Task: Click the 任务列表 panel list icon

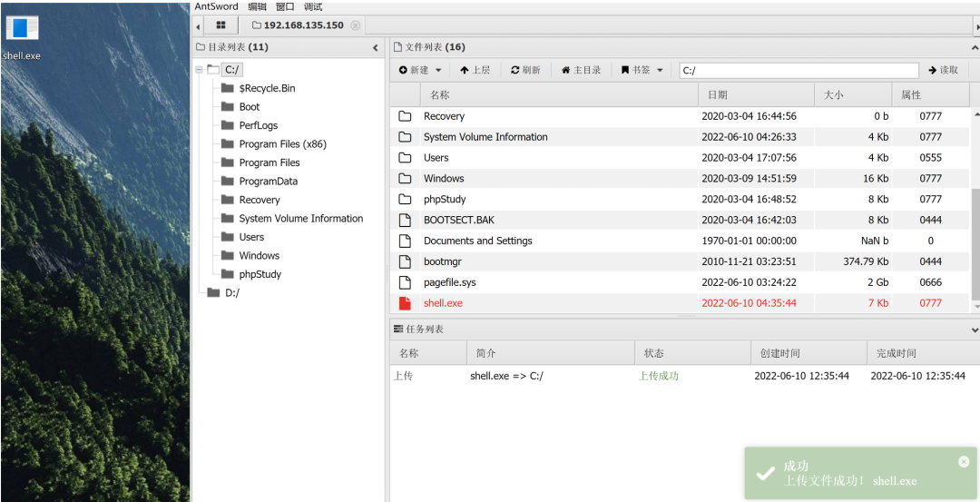Action: [397, 329]
